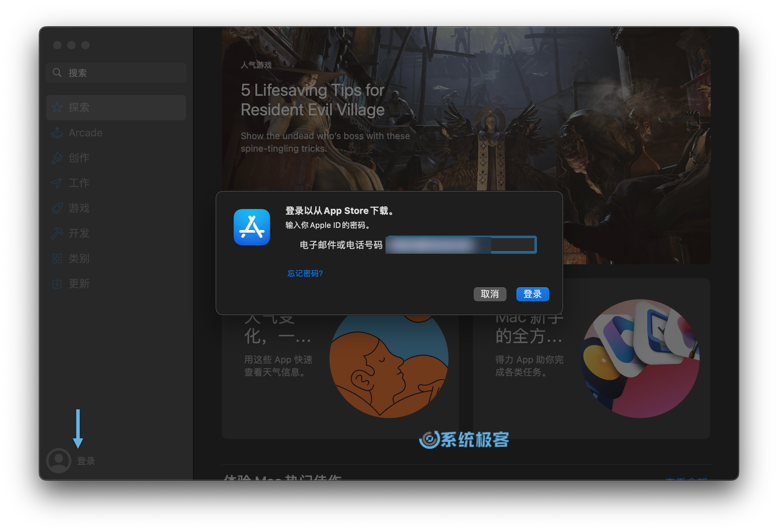
Task: Click the 搜索 search field in sidebar
Action: coord(116,73)
